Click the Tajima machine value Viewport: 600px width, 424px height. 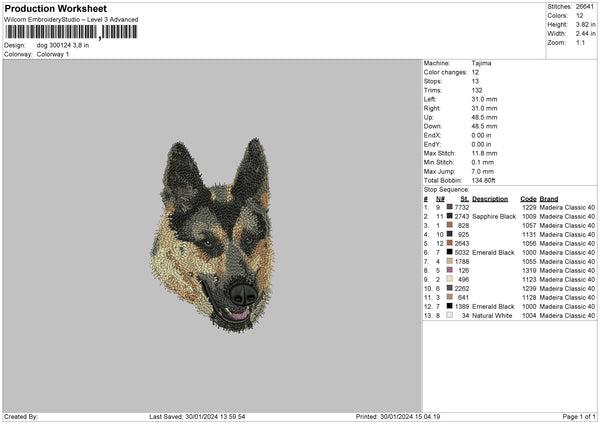481,63
